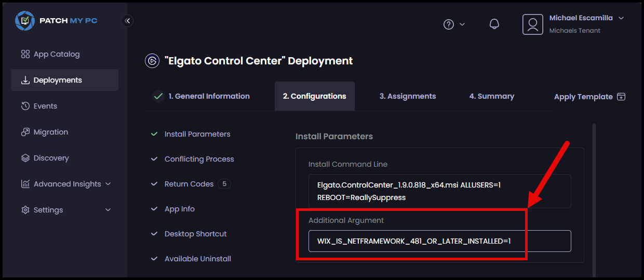Click the Migration icon
The image size is (644, 280).
[25, 132]
